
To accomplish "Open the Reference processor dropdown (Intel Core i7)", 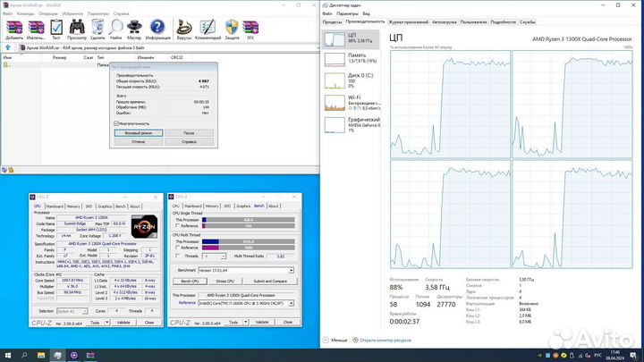I will click(291, 303).
